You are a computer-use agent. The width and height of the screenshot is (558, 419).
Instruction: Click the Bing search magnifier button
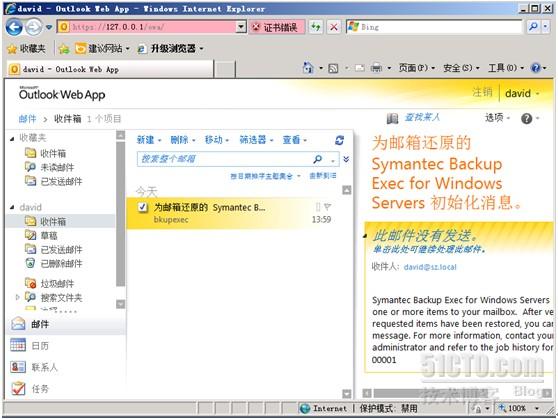coord(533,27)
